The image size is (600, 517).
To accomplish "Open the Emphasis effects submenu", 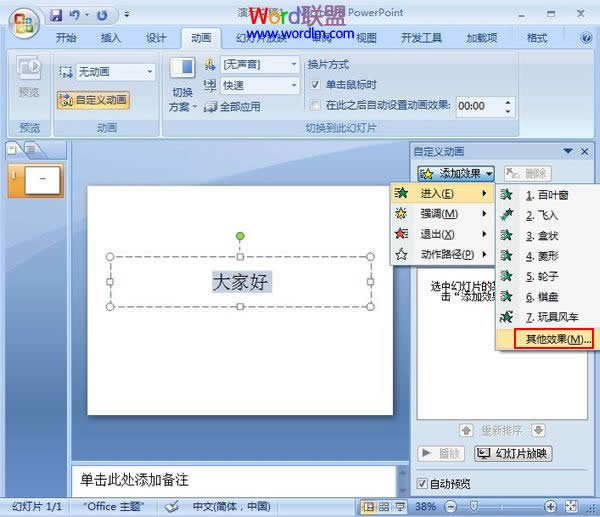I will [442, 214].
